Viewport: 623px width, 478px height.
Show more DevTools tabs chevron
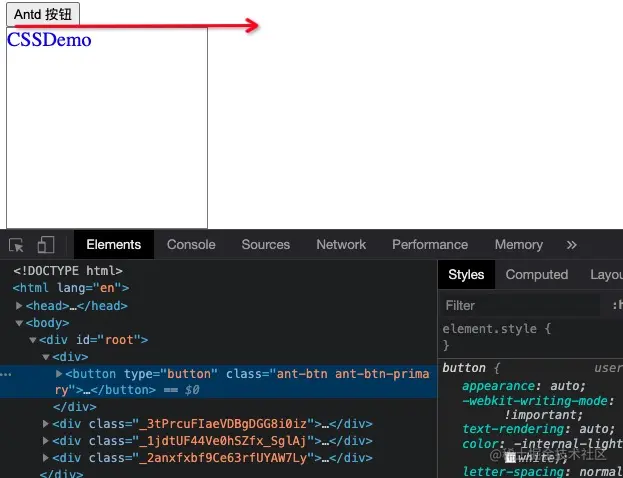pos(571,245)
